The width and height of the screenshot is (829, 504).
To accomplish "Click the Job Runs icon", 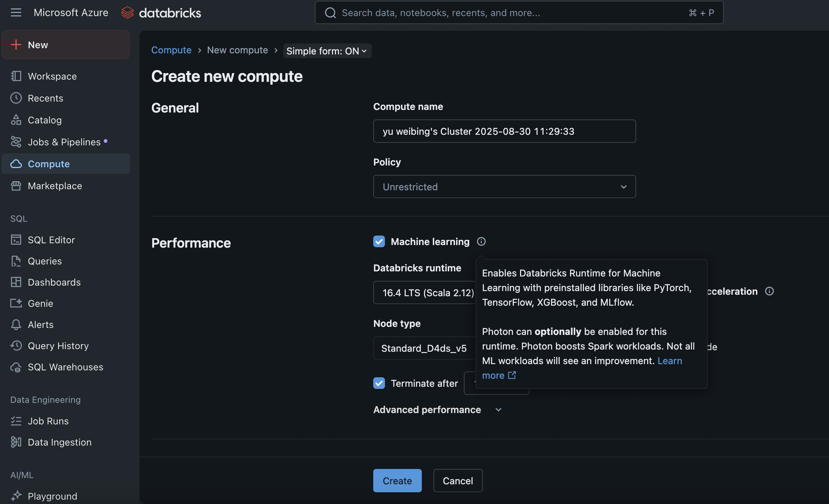I will pyautogui.click(x=16, y=421).
